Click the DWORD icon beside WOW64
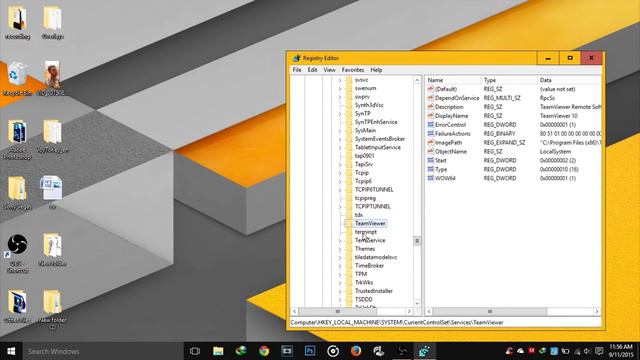Screen dimensions: 640x360 tap(430, 178)
